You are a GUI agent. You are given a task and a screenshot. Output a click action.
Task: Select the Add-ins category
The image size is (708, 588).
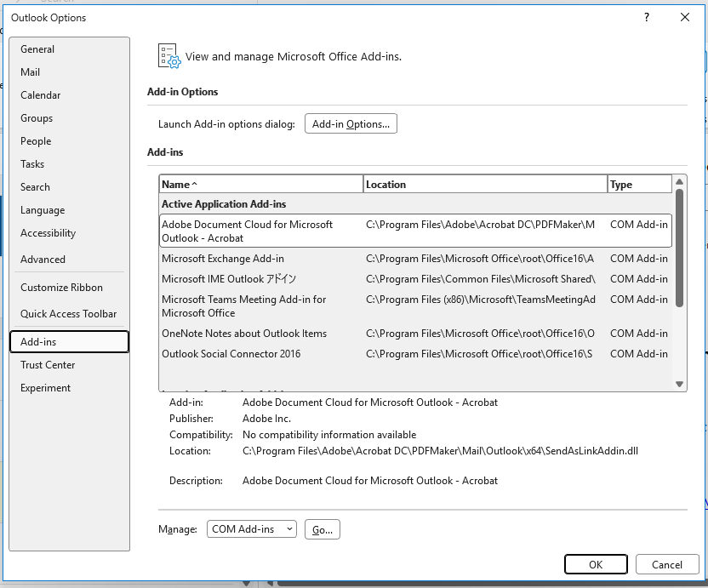(x=69, y=342)
